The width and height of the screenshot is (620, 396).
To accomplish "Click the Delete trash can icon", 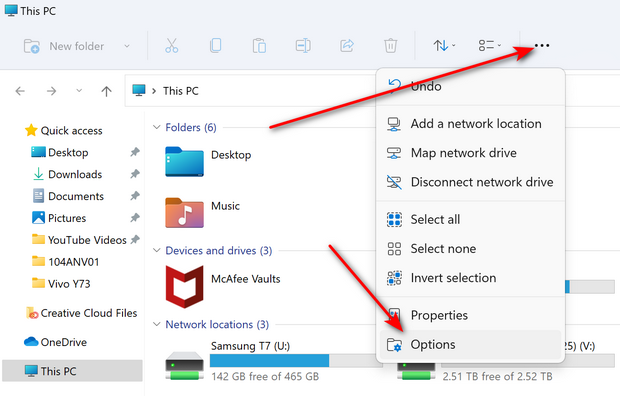I will pos(391,46).
